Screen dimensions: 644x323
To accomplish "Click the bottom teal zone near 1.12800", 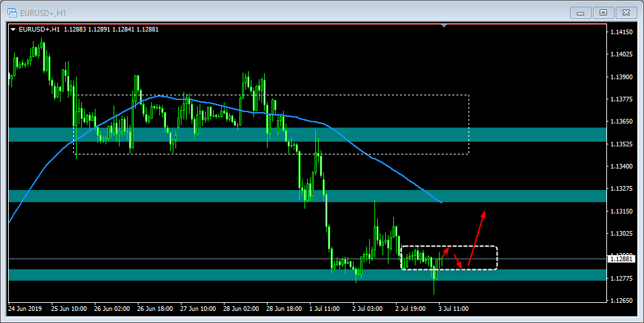I will coord(202,275).
